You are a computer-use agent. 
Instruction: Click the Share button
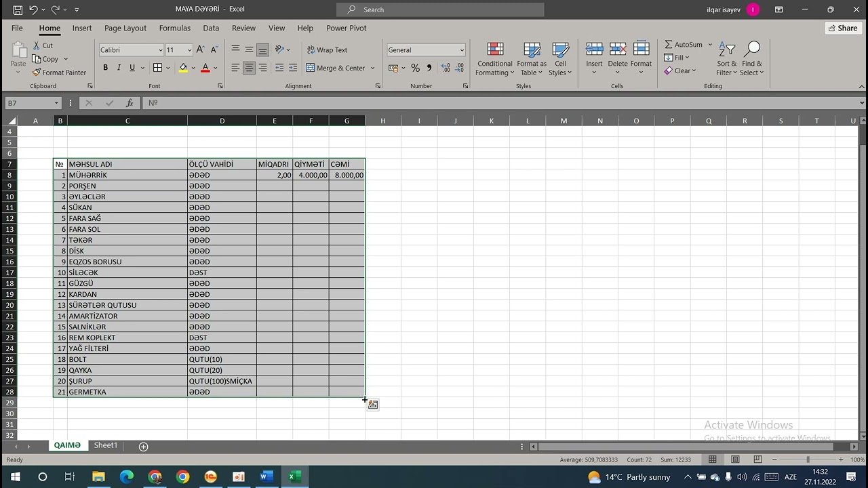pyautogui.click(x=843, y=28)
